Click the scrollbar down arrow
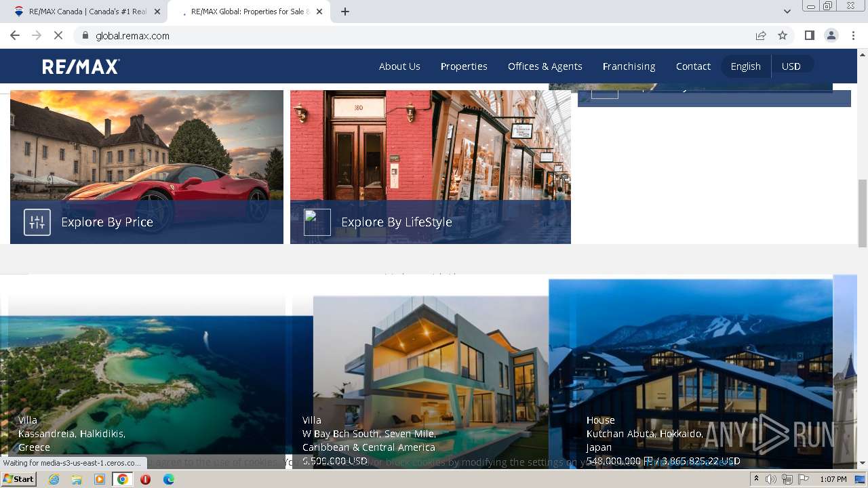868x488 pixels. tap(863, 464)
